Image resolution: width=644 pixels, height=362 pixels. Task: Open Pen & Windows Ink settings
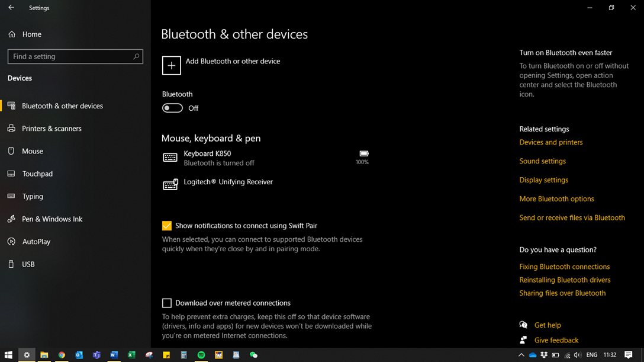(52, 219)
